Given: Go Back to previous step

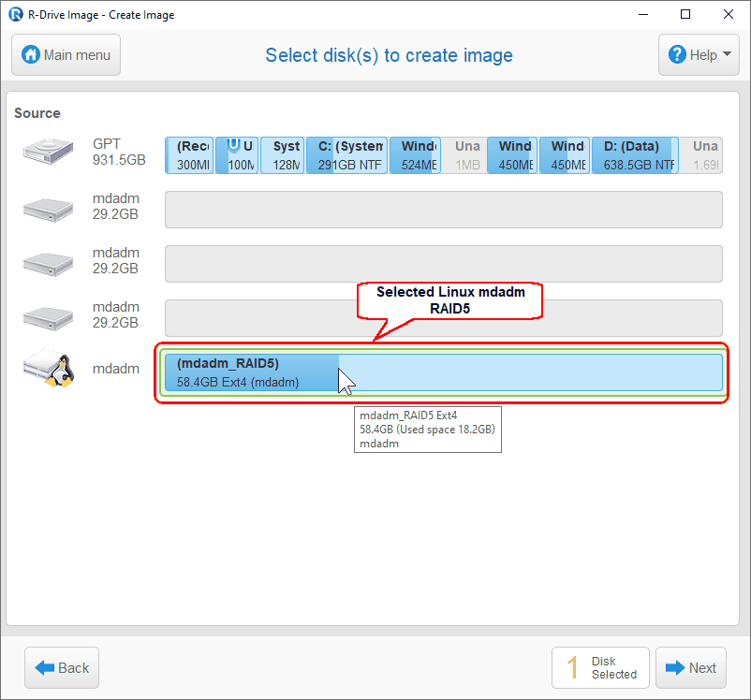Looking at the screenshot, I should 62,667.
